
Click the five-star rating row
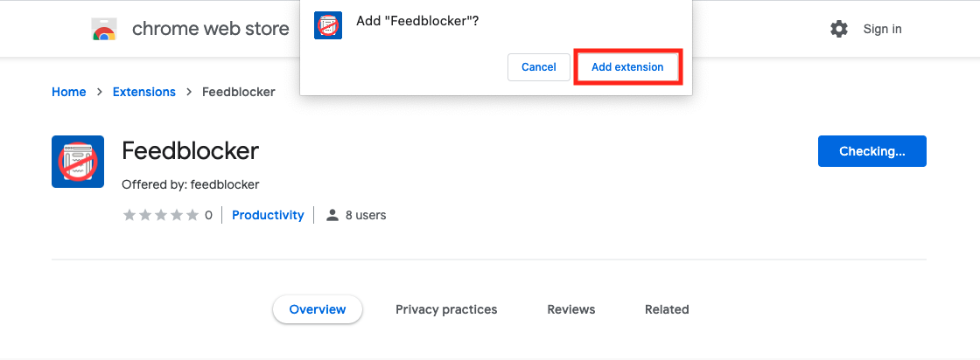coord(161,215)
